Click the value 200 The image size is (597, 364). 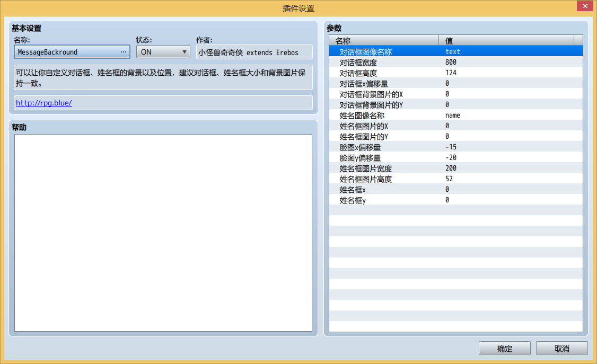click(x=451, y=168)
